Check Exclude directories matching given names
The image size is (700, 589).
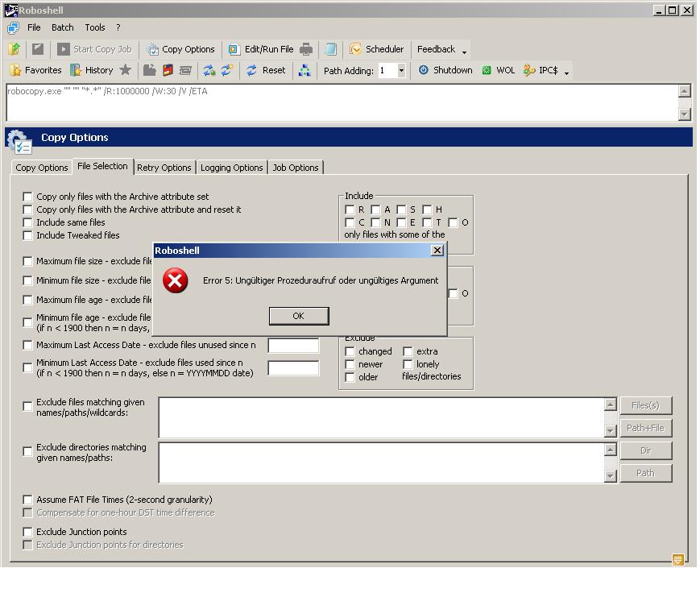(27, 451)
